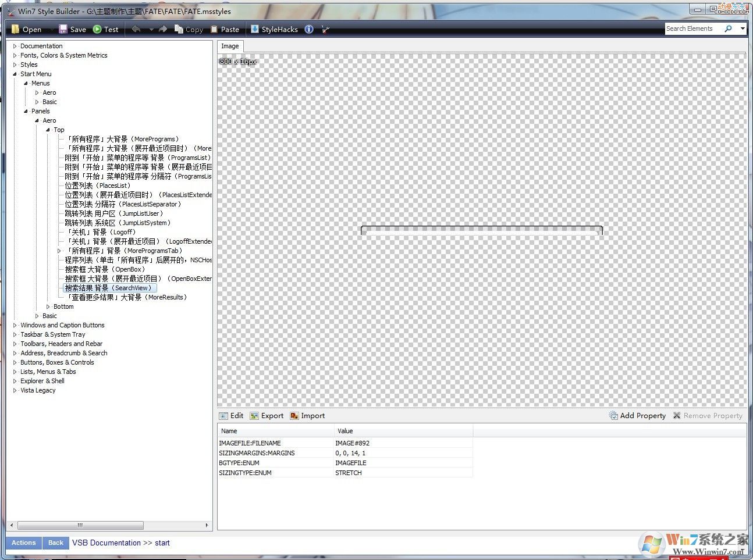Image resolution: width=753 pixels, height=560 pixels.
Task: Click the Paste clipboard icon
Action: (214, 29)
